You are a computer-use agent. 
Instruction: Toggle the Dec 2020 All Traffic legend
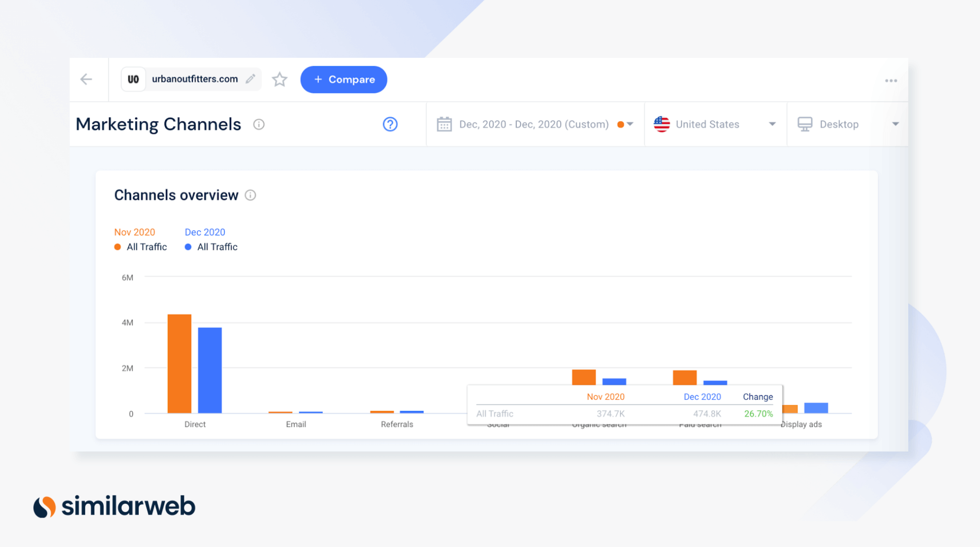tap(211, 247)
